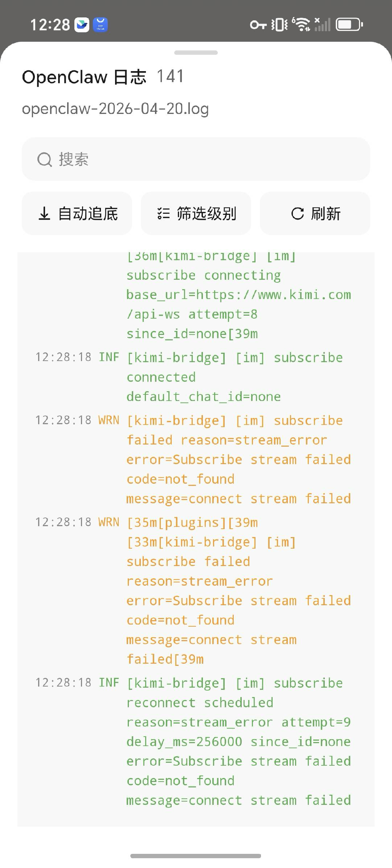Tap the OpenClaw 日志 title
392x868 pixels.
[84, 77]
